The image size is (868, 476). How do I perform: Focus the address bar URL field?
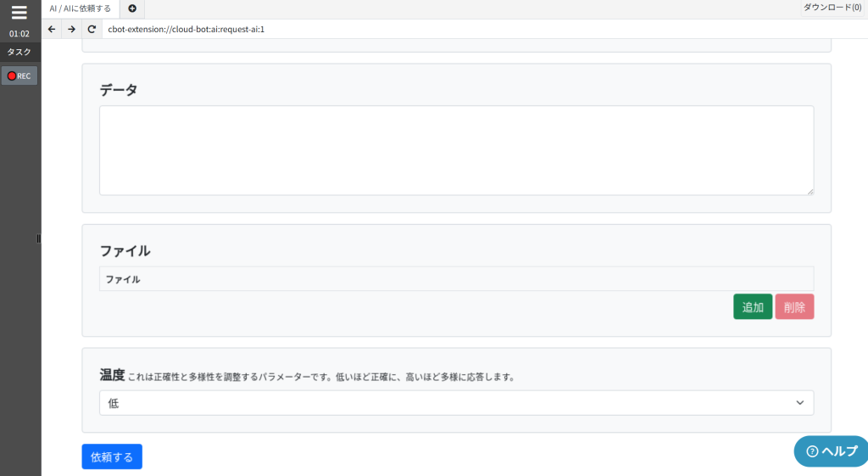(x=484, y=30)
